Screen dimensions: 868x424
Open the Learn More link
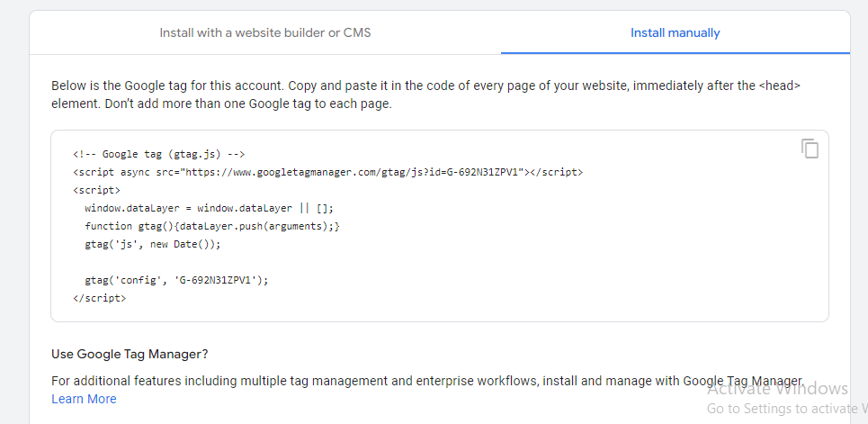click(84, 399)
